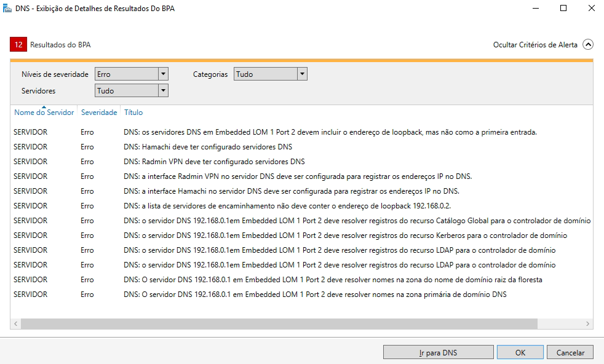Sort by Nome do Servidor column
604x364 pixels.
44,112
